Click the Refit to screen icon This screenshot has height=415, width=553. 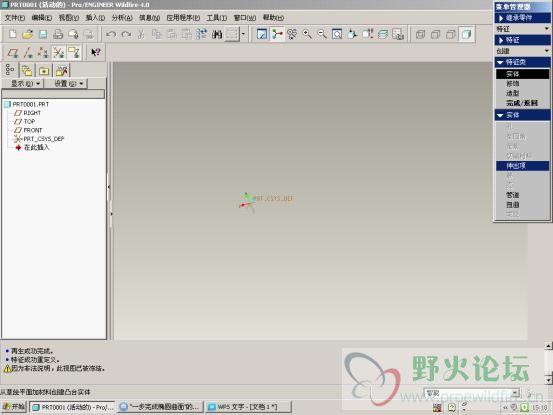[337, 34]
